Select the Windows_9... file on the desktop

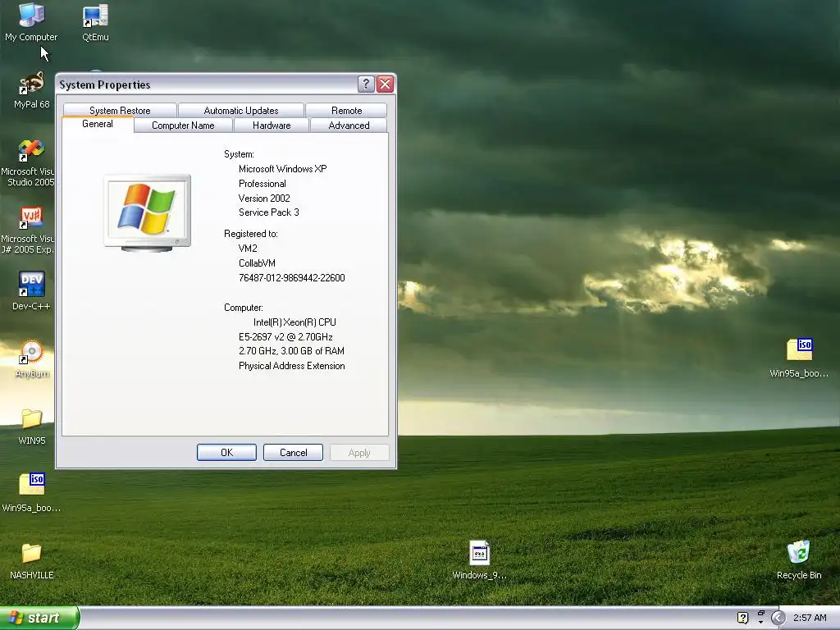(479, 559)
